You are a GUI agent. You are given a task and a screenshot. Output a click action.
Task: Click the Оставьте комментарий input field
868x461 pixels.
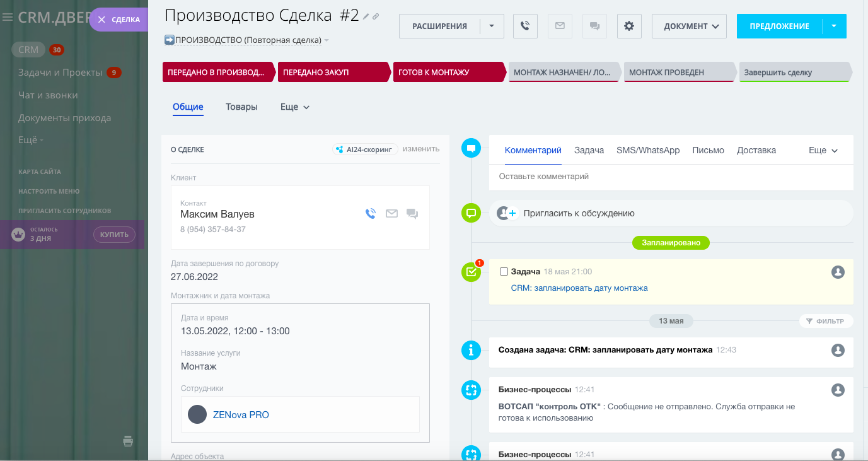click(x=671, y=177)
